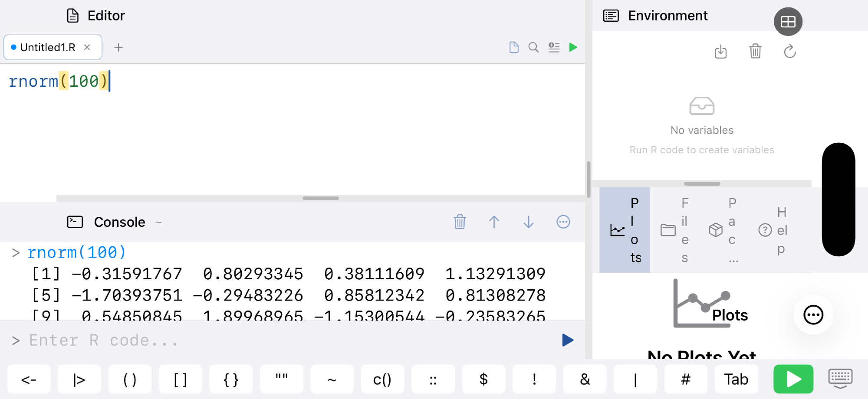Open console more options ellipsis

pyautogui.click(x=563, y=222)
